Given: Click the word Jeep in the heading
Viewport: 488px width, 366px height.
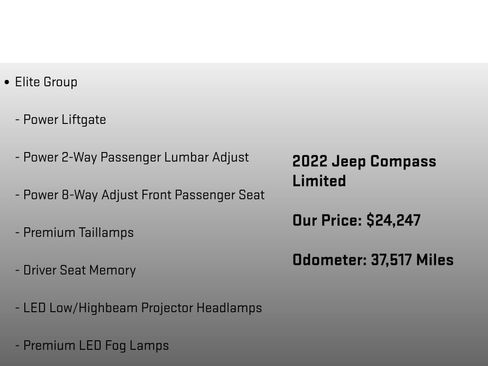Looking at the screenshot, I should click(349, 161).
